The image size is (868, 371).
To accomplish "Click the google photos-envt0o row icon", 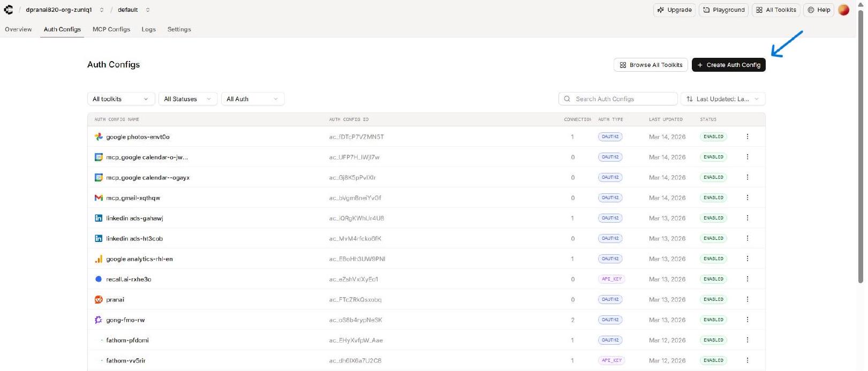I will pos(99,137).
